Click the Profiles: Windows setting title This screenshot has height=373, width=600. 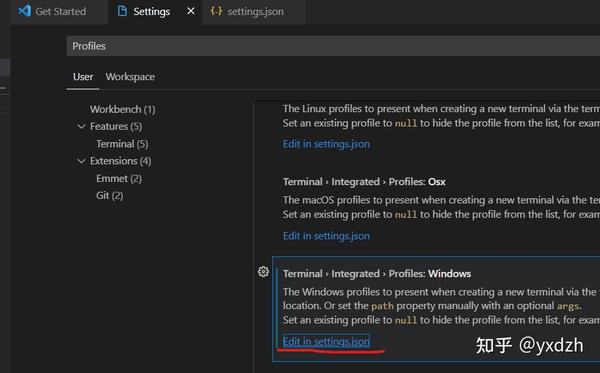[x=377, y=274]
